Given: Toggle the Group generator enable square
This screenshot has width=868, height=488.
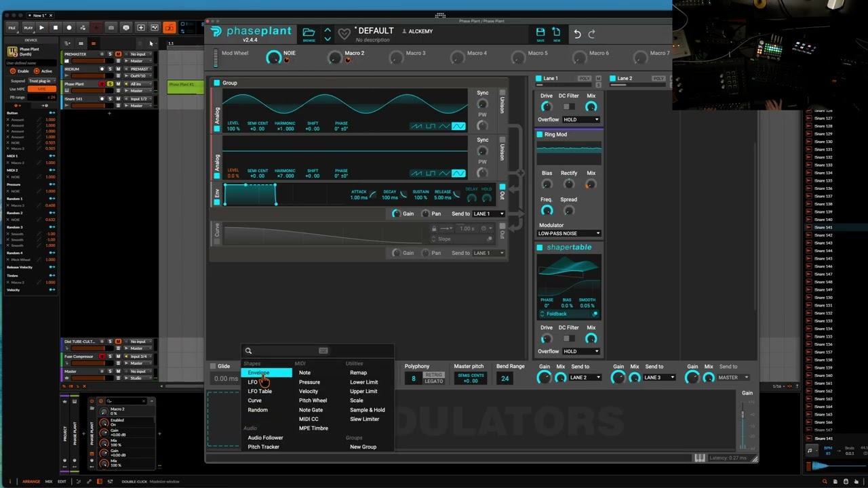Looking at the screenshot, I should [217, 83].
